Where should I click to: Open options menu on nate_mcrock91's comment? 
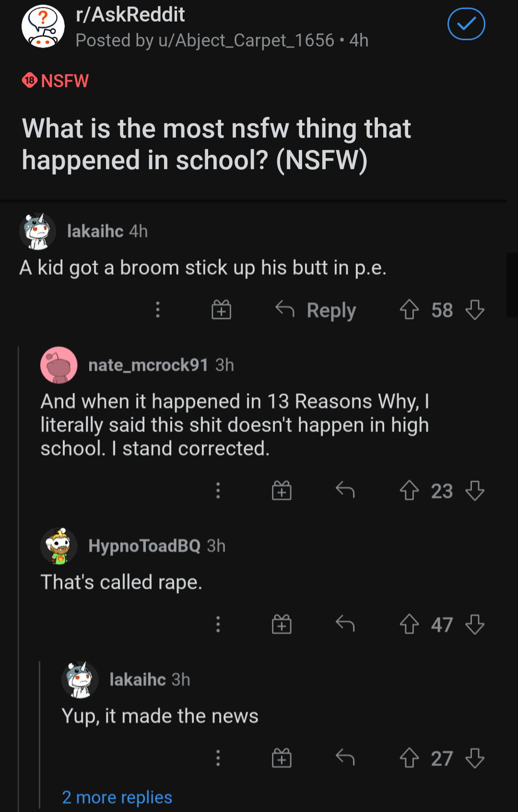pyautogui.click(x=218, y=490)
